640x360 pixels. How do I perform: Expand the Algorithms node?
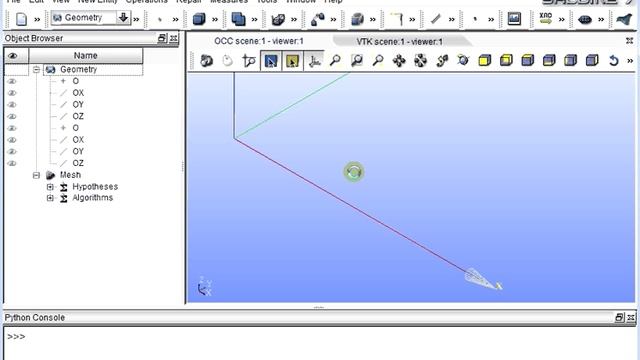[x=50, y=198]
